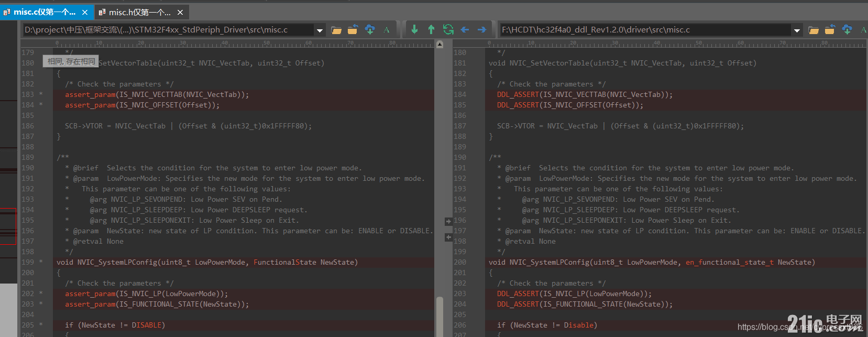Expand left file path history dropdown

[320, 30]
